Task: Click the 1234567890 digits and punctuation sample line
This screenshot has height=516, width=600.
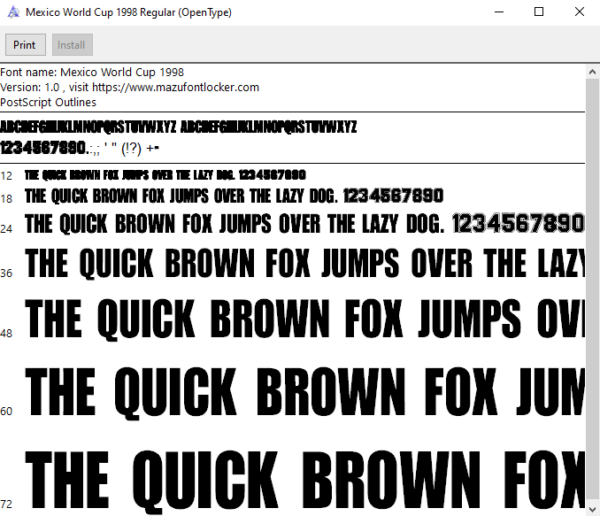Action: pos(80,148)
